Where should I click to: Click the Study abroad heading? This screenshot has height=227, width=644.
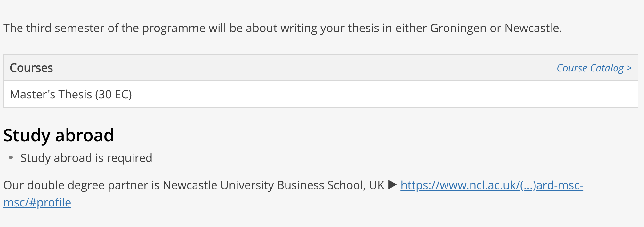(59, 135)
